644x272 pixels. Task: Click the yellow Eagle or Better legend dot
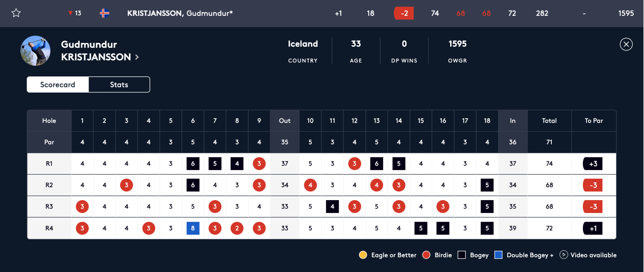click(363, 255)
